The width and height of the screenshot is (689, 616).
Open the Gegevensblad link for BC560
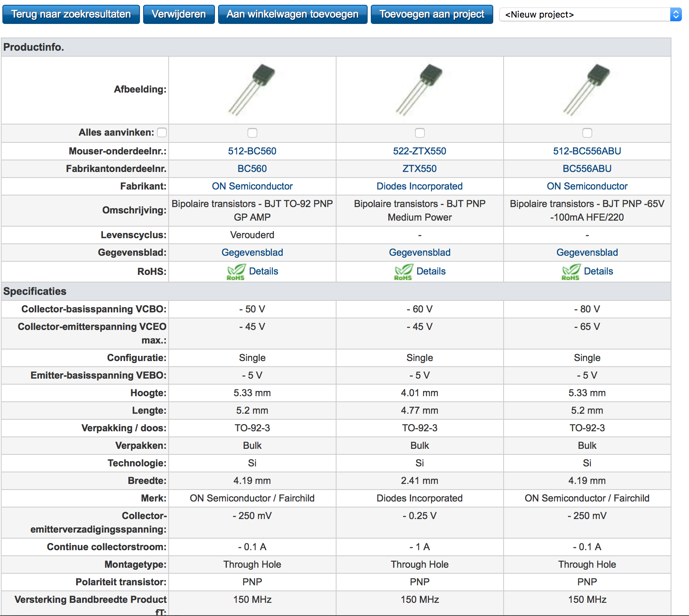point(252,253)
